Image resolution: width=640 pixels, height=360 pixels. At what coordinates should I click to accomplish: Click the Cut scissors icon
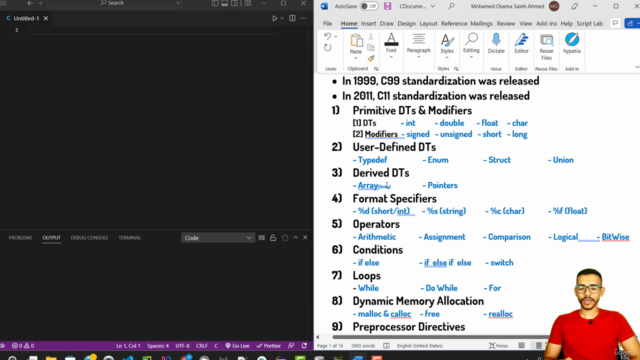coord(371,37)
